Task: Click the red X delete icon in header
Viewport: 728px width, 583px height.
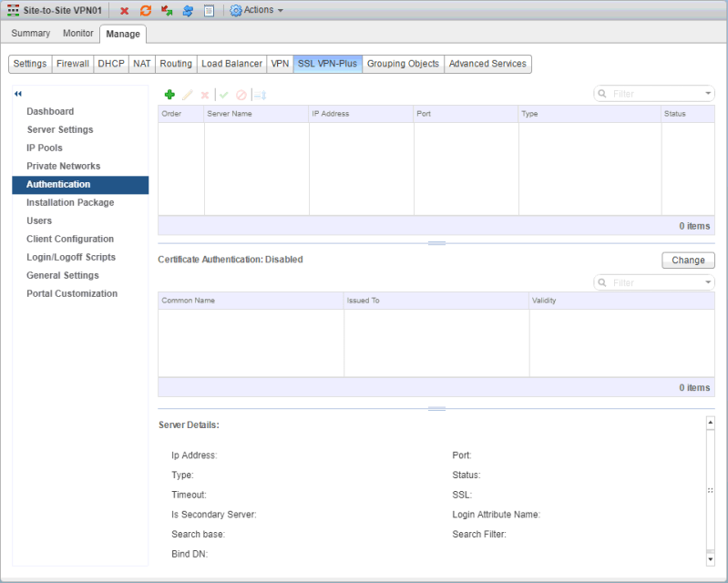Action: 125,11
